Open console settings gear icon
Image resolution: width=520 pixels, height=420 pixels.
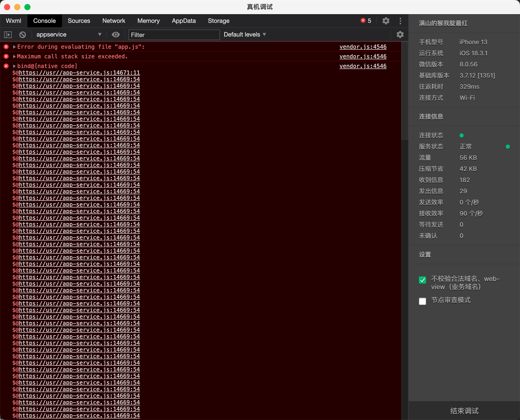(400, 34)
